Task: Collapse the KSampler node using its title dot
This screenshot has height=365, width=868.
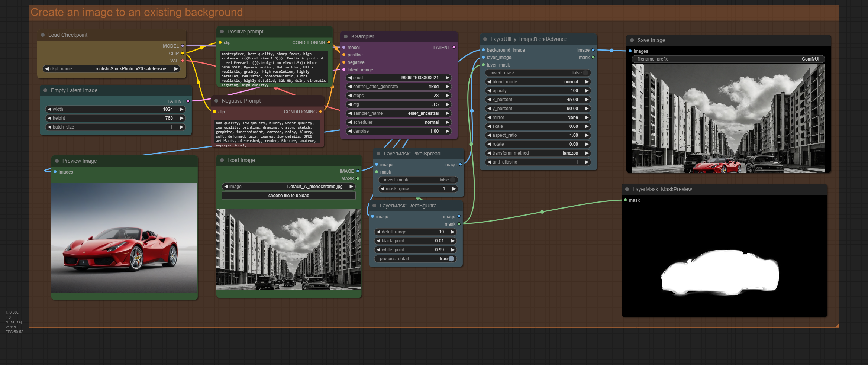Action: pyautogui.click(x=346, y=36)
